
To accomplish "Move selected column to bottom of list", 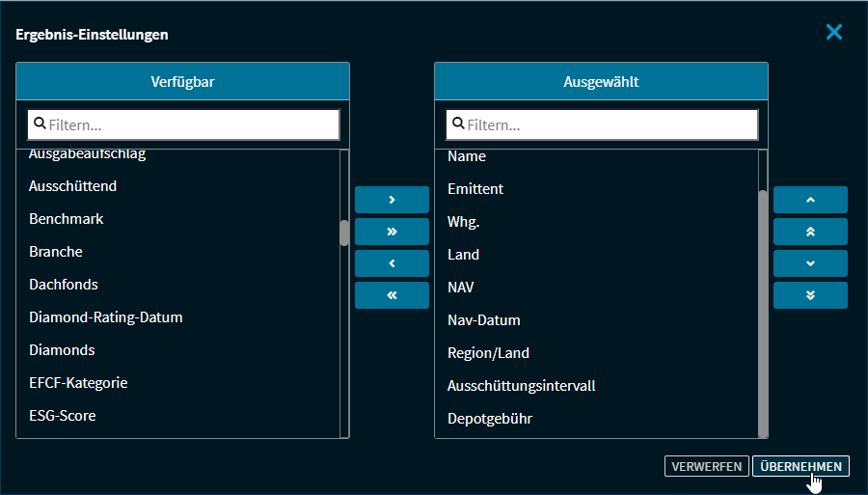I will [810, 295].
